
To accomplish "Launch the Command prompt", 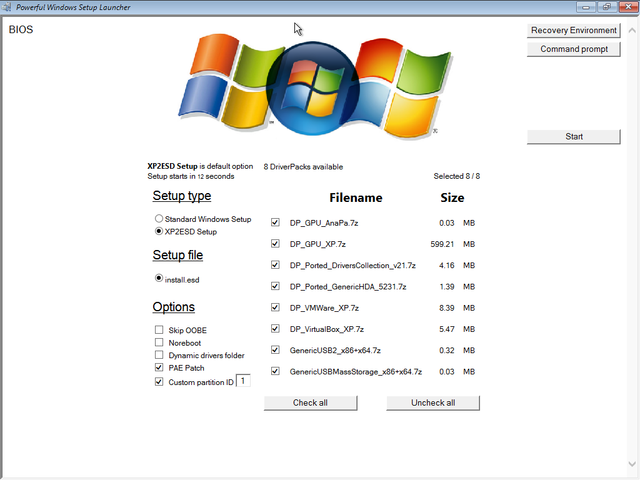I will coord(574,49).
